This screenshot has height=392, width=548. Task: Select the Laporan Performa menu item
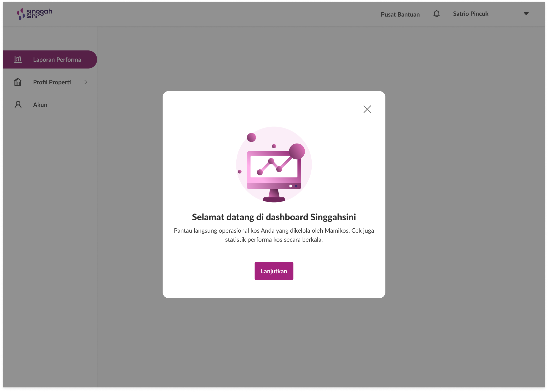(x=57, y=59)
